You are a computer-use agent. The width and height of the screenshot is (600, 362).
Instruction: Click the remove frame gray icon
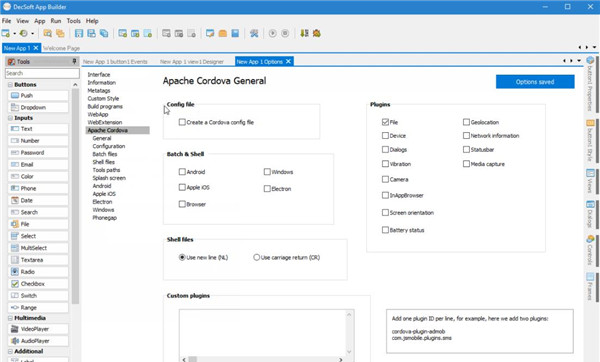191,34
